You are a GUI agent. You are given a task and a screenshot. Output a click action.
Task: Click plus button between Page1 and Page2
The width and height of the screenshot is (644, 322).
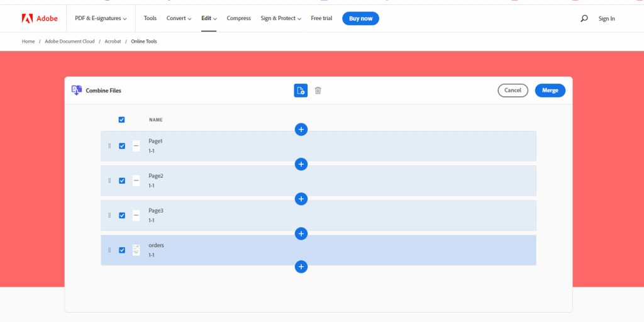click(x=301, y=164)
